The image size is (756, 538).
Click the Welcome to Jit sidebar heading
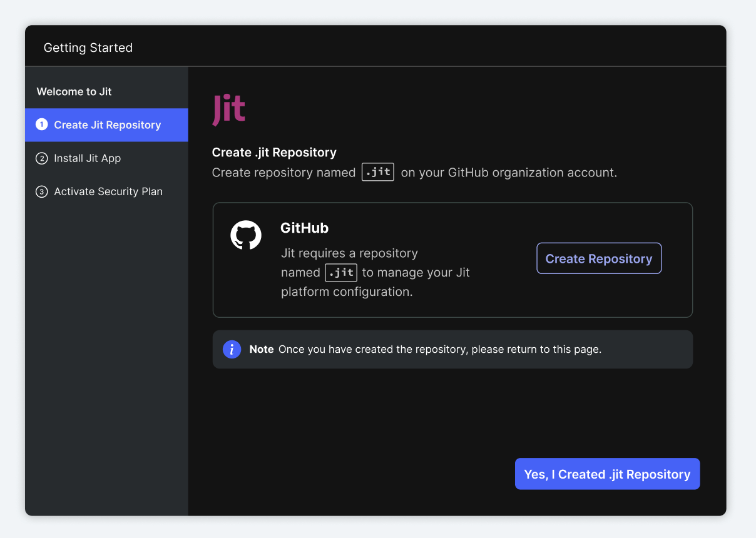[x=74, y=91]
